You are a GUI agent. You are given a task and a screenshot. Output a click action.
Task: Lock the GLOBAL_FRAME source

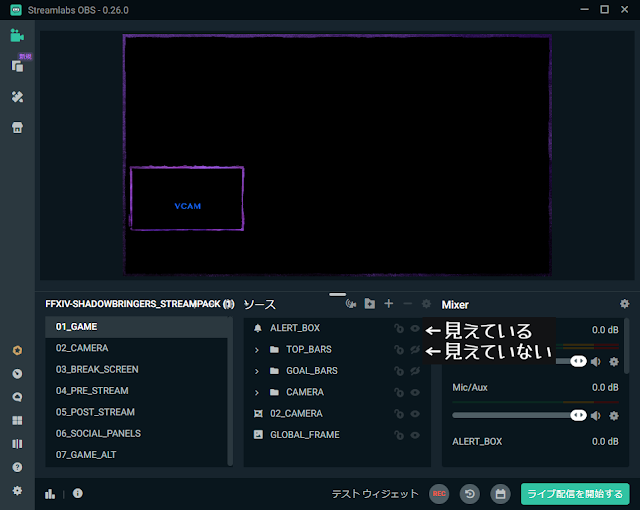click(399, 435)
